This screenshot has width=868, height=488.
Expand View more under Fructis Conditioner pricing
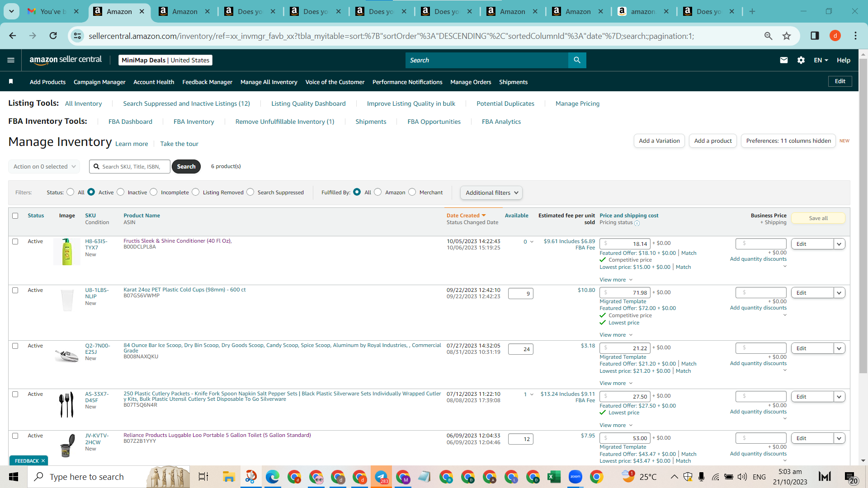(x=616, y=280)
